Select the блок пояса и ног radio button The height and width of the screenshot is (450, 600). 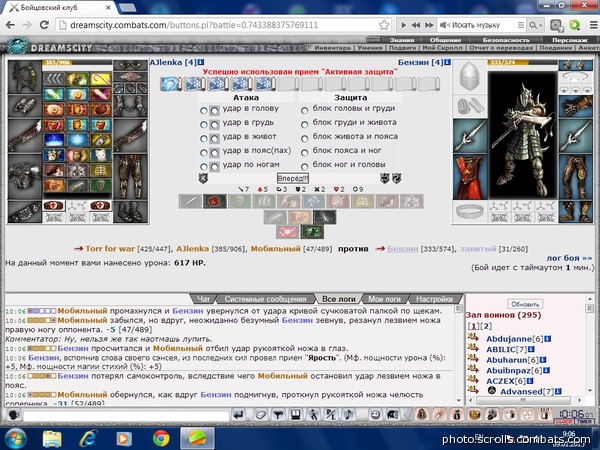(x=305, y=153)
